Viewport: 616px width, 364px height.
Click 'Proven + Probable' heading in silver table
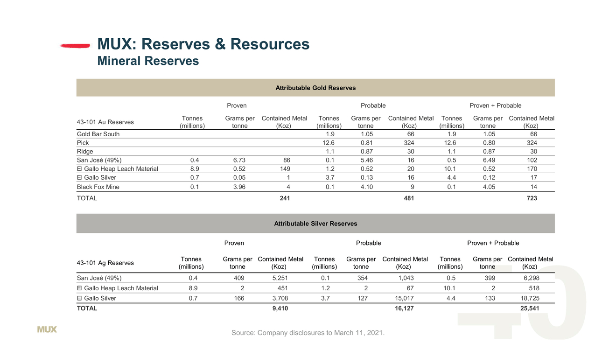click(493, 243)
